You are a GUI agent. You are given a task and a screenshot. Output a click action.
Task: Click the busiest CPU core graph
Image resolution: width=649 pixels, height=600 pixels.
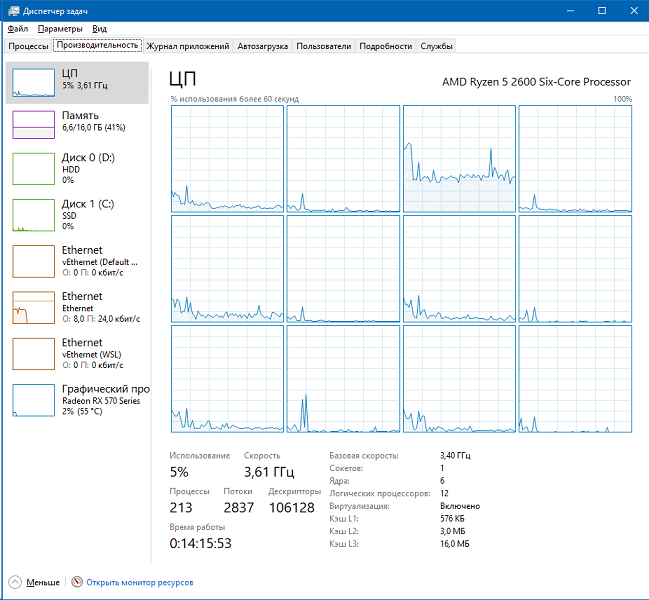coord(459,159)
